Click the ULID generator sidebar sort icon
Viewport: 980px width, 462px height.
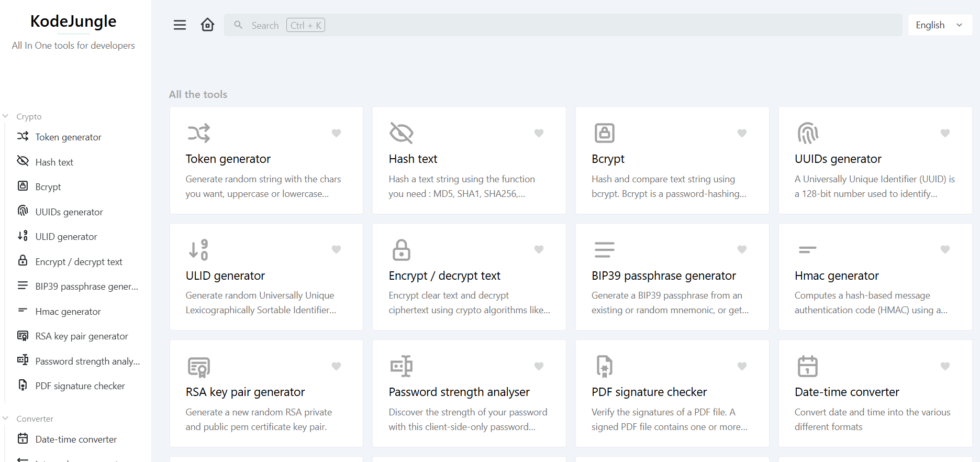(23, 236)
